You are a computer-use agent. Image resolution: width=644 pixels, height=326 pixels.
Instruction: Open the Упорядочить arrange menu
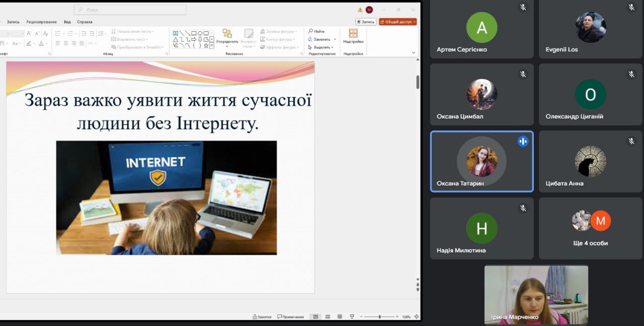coord(227,38)
